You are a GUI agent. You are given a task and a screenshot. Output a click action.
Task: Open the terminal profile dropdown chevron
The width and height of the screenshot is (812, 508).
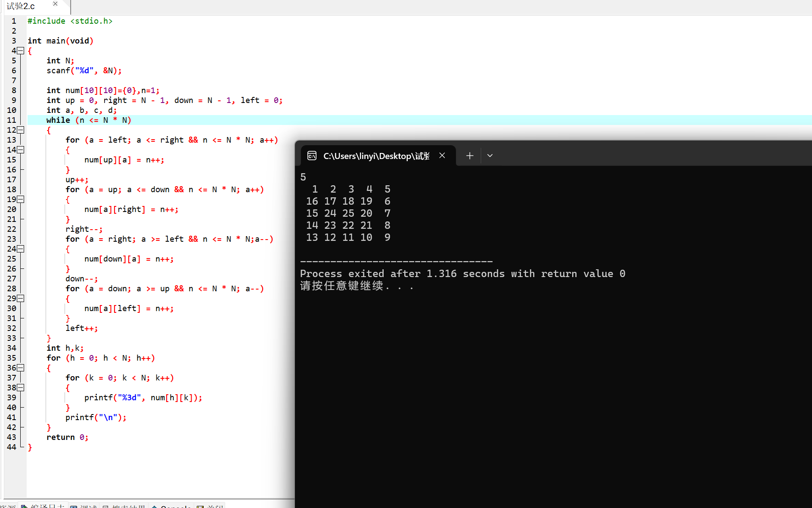click(x=490, y=156)
